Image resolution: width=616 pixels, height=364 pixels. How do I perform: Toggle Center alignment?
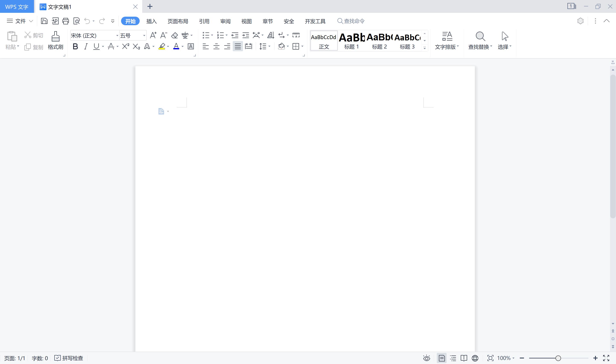click(216, 46)
